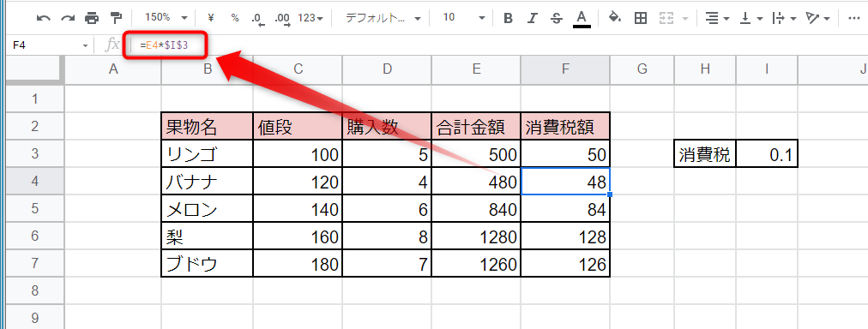Viewport: 868px width, 329px height.
Task: Click the cell 果物名
Action: [x=207, y=127]
